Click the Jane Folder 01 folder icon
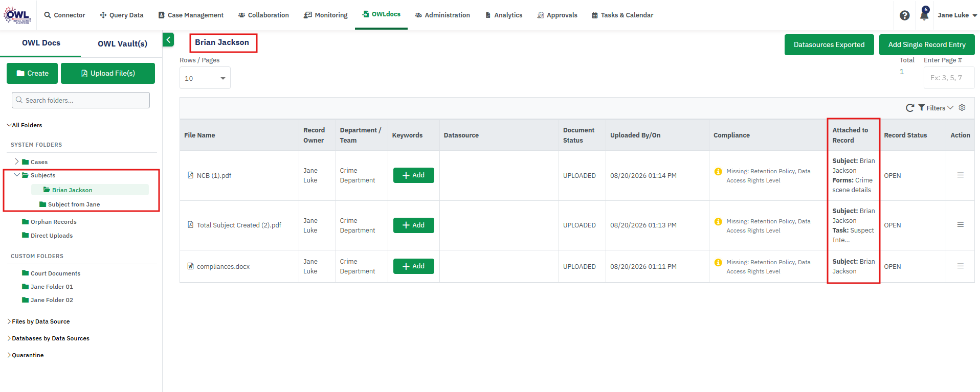980x392 pixels. point(26,287)
